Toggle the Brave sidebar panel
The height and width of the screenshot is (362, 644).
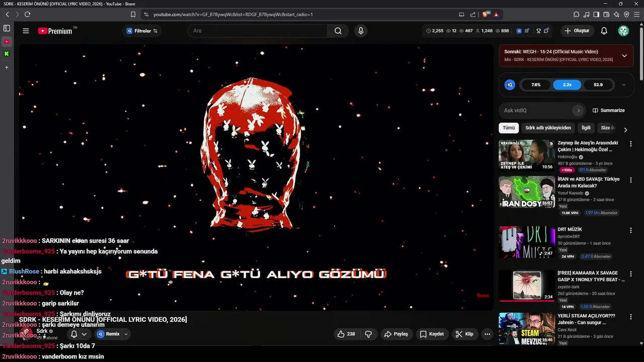(596, 14)
